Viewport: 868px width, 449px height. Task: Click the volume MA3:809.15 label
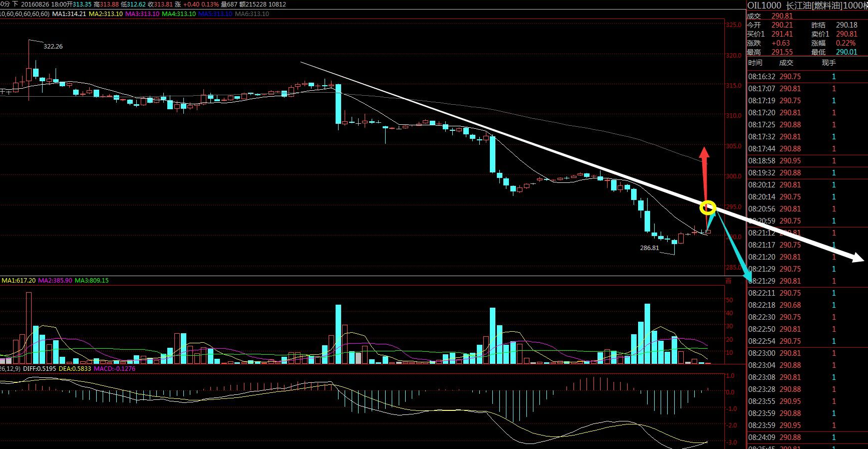pos(92,281)
